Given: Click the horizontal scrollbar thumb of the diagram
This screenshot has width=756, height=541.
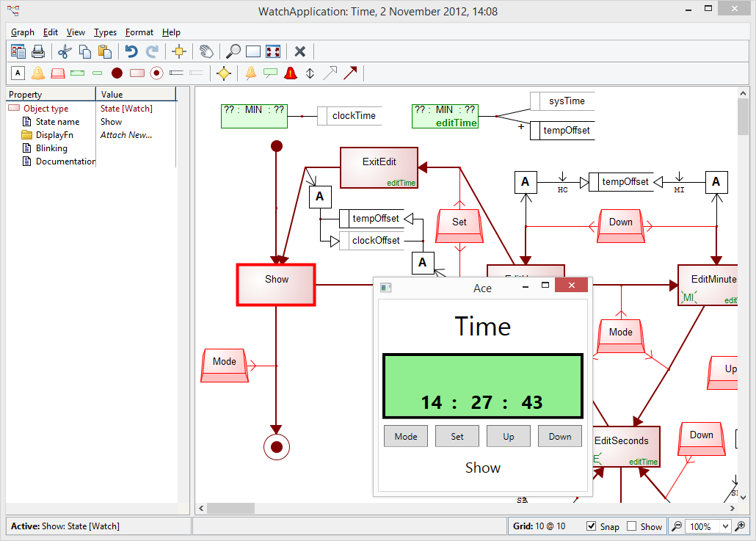Looking at the screenshot, I should pyautogui.click(x=230, y=508).
